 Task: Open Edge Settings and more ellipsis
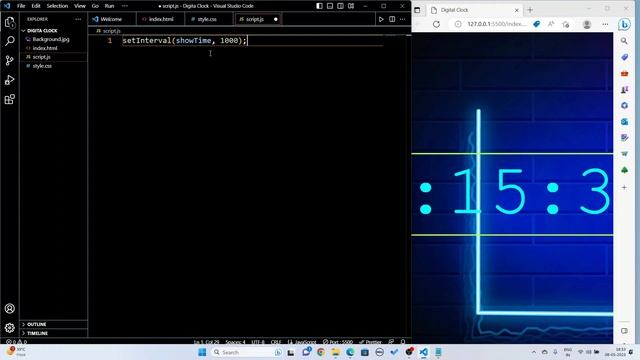(605, 24)
